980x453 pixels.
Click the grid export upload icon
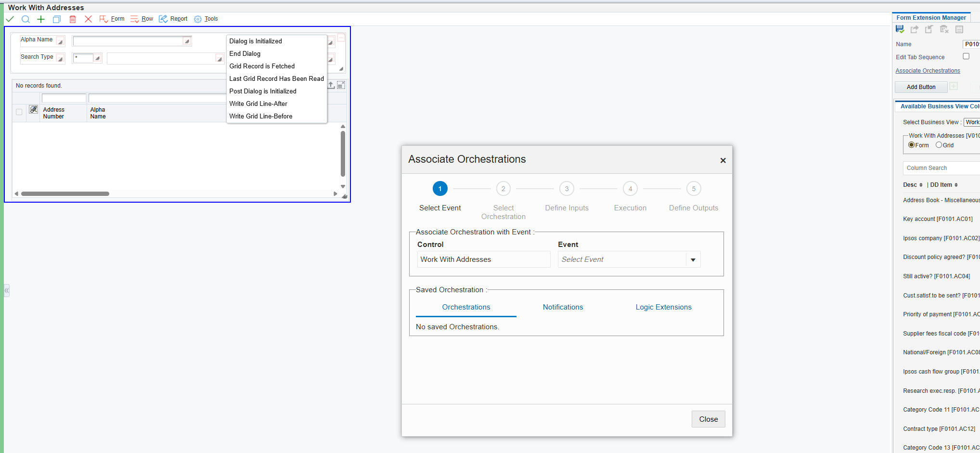point(331,85)
